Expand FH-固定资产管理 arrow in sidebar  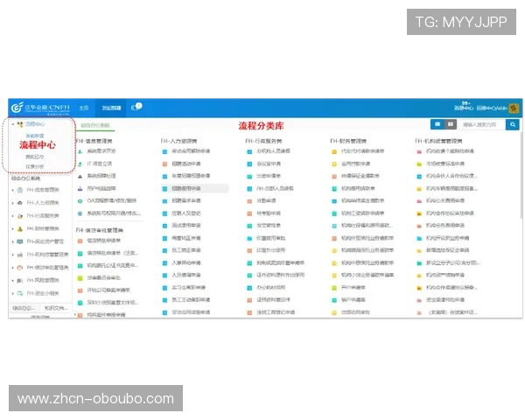(13, 241)
